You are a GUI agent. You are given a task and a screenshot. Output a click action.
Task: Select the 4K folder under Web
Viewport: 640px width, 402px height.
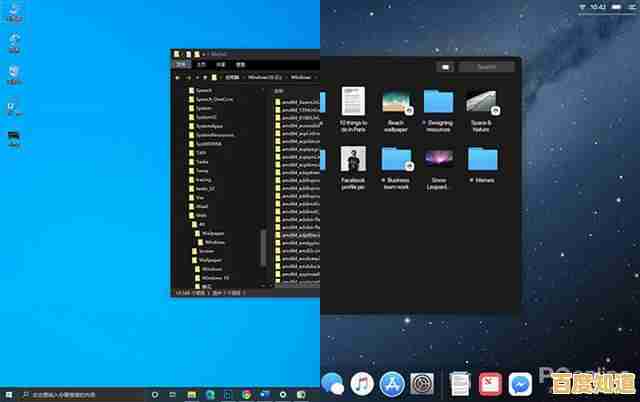coord(198,224)
